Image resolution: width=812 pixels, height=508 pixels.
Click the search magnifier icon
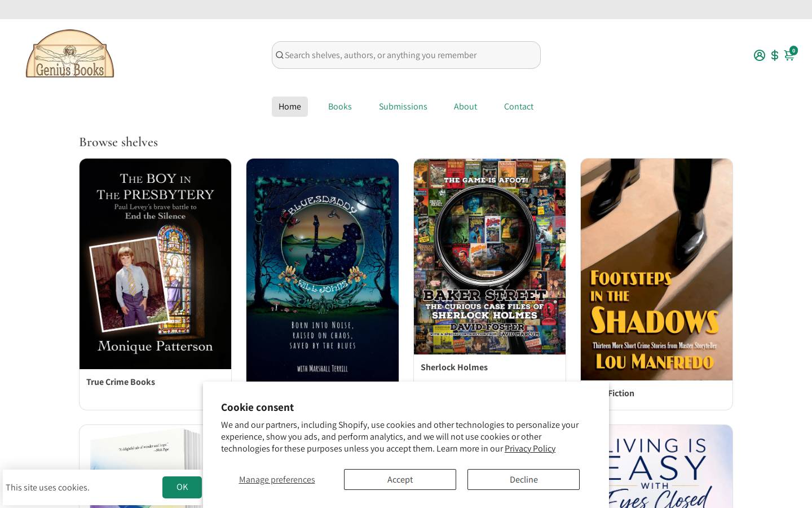click(x=280, y=55)
